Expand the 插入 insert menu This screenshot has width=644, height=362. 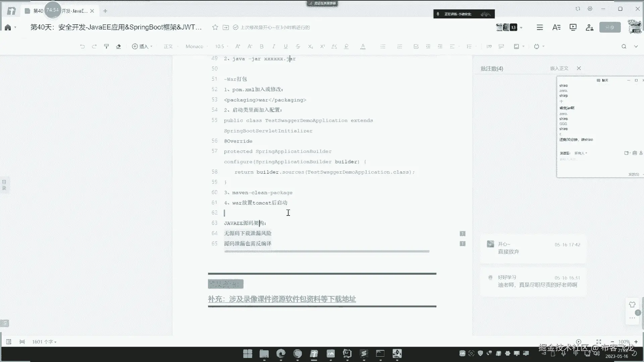[142, 47]
